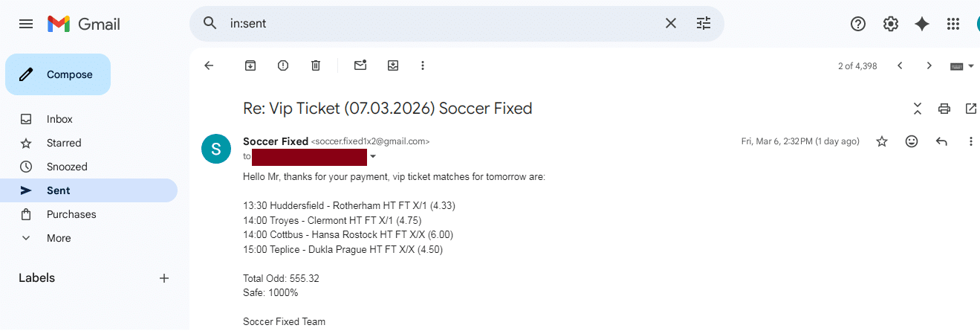Open the Gemini sparkle icon
The height and width of the screenshot is (331, 980).
(x=922, y=24)
